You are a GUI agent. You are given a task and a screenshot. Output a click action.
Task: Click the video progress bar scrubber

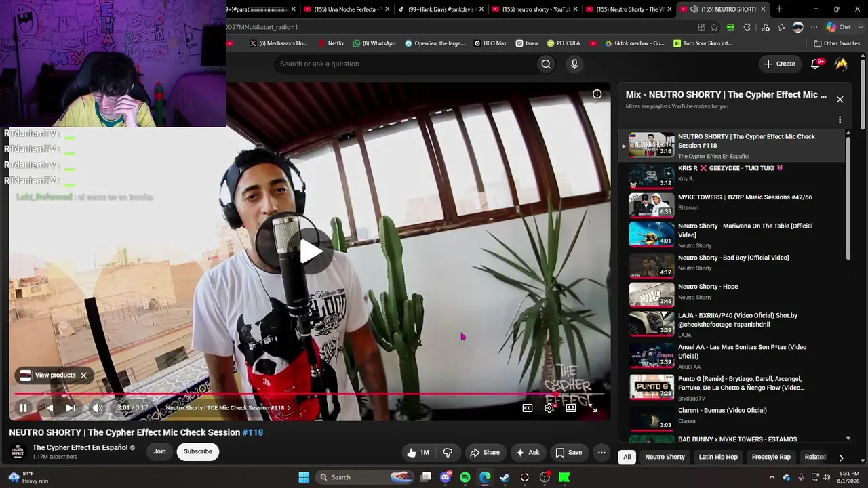556,394
